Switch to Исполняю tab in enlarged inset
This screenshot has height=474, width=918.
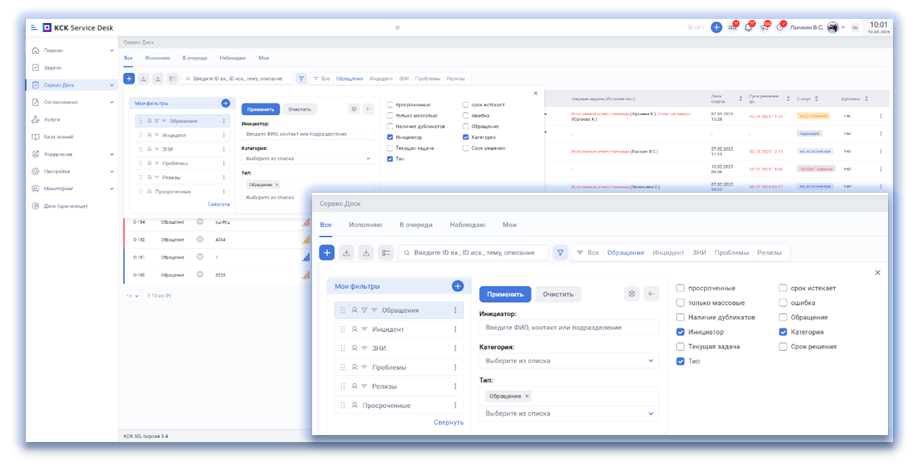click(x=365, y=225)
